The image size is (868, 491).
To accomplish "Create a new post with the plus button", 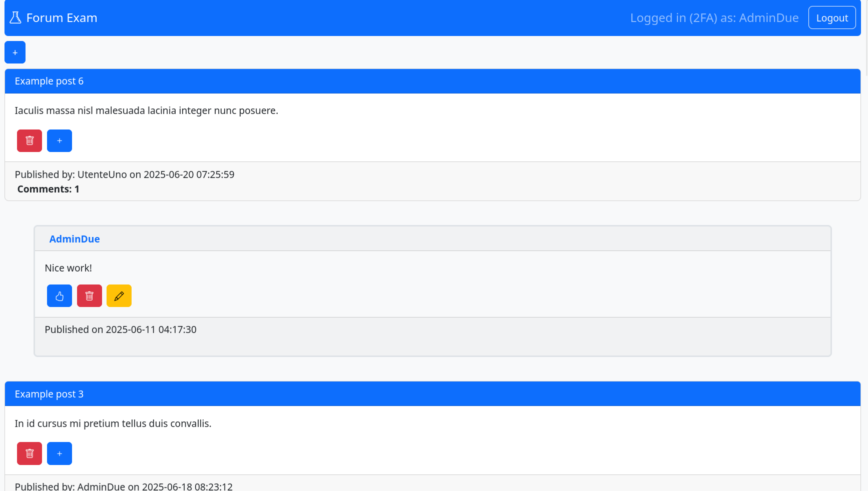I will [15, 52].
